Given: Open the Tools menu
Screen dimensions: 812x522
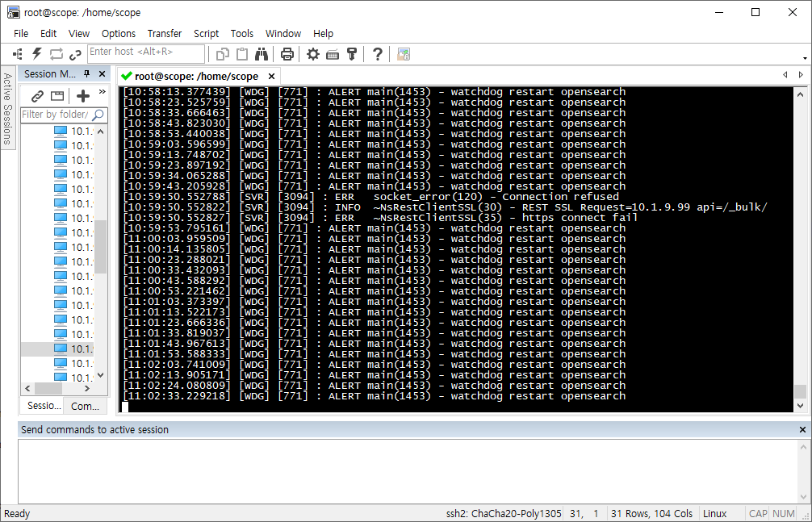Looking at the screenshot, I should pos(242,33).
